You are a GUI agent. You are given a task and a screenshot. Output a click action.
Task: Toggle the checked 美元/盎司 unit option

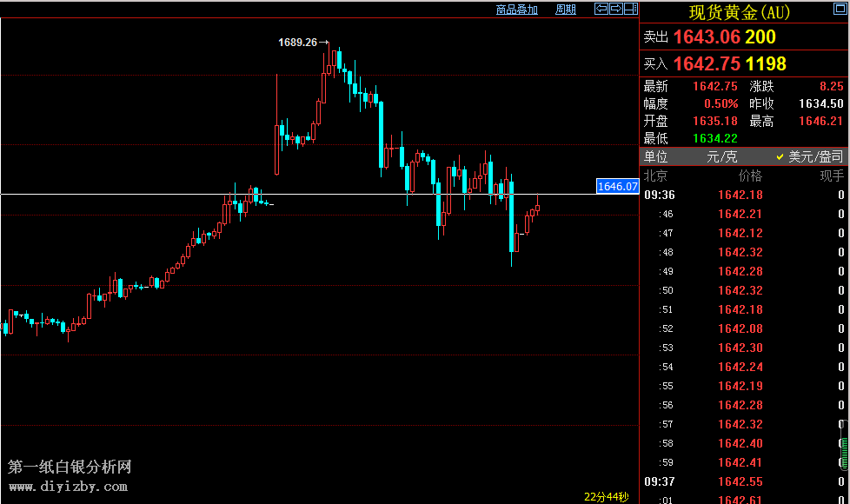coord(815,157)
